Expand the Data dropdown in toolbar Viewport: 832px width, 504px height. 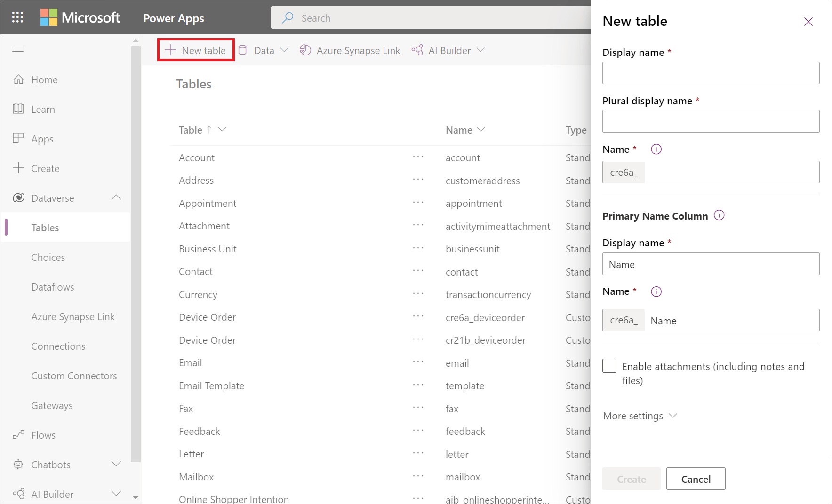click(x=284, y=50)
